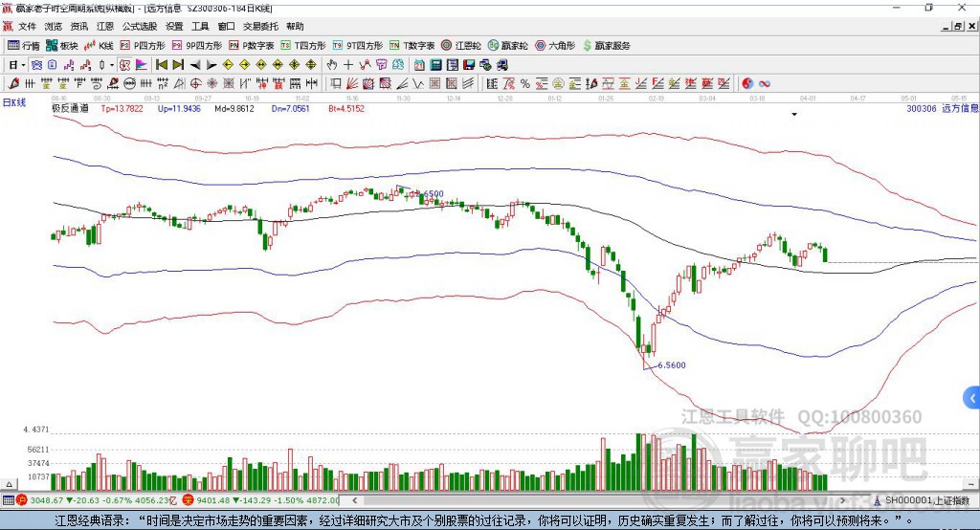Step chart left with black arrow
This screenshot has width=980, height=530.
coord(195,65)
